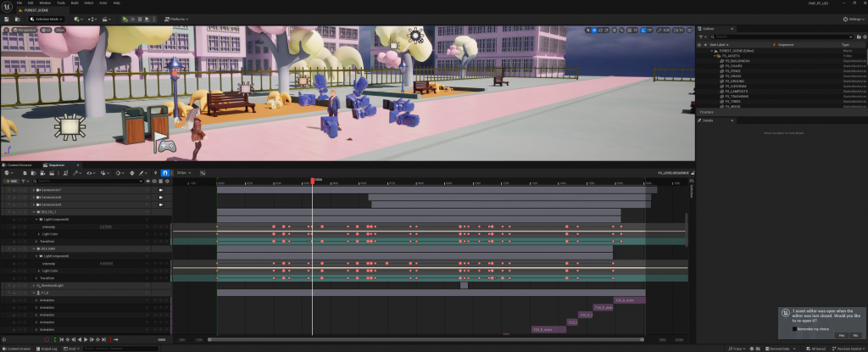Click the Save current level icon
868x352 pixels.
pos(7,18)
